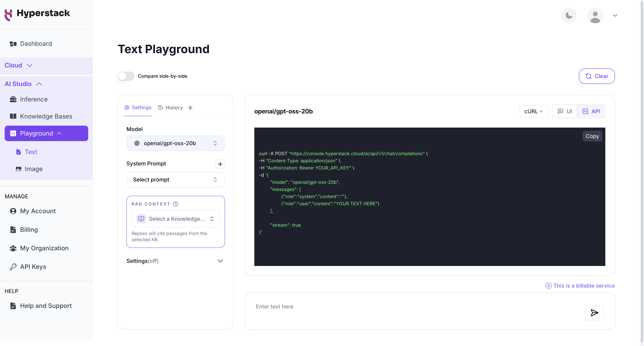644x346 pixels.
Task: Select the Text playground item
Action: point(31,152)
